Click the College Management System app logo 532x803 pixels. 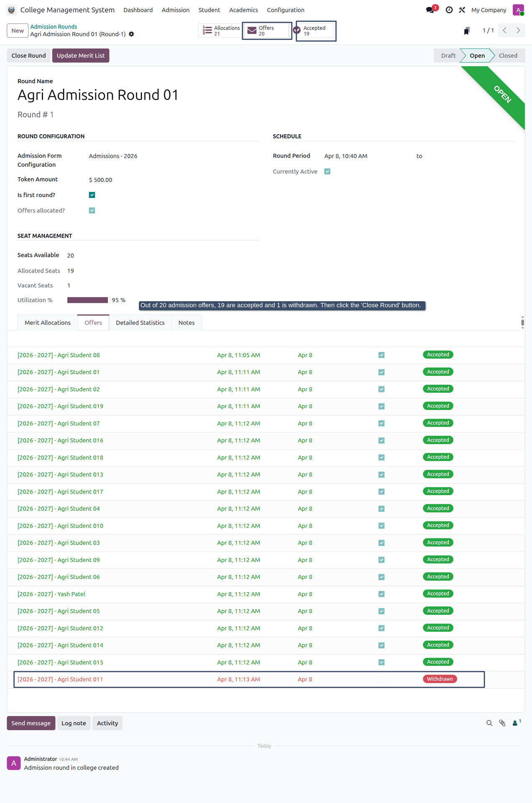[x=11, y=10]
